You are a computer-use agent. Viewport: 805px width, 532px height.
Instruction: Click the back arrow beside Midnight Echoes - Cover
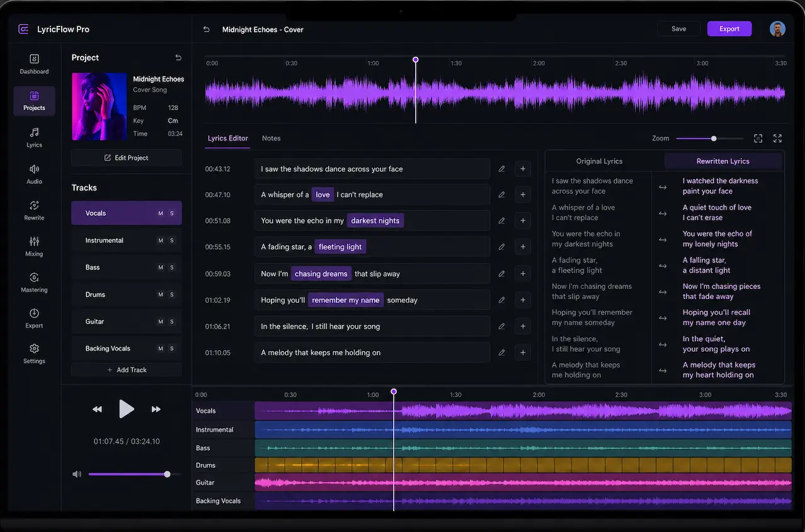coord(206,29)
